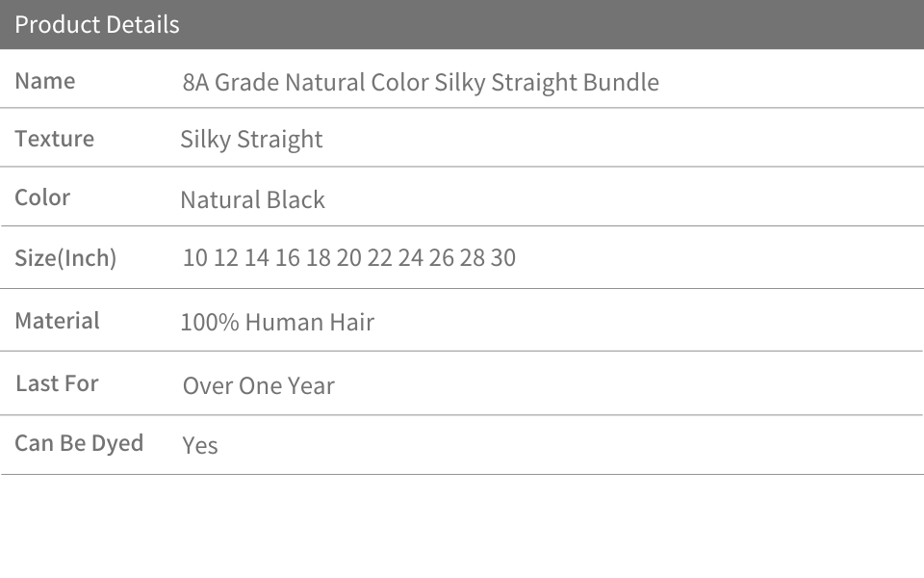Select the Material label
The width and height of the screenshot is (924, 578).
click(x=57, y=321)
